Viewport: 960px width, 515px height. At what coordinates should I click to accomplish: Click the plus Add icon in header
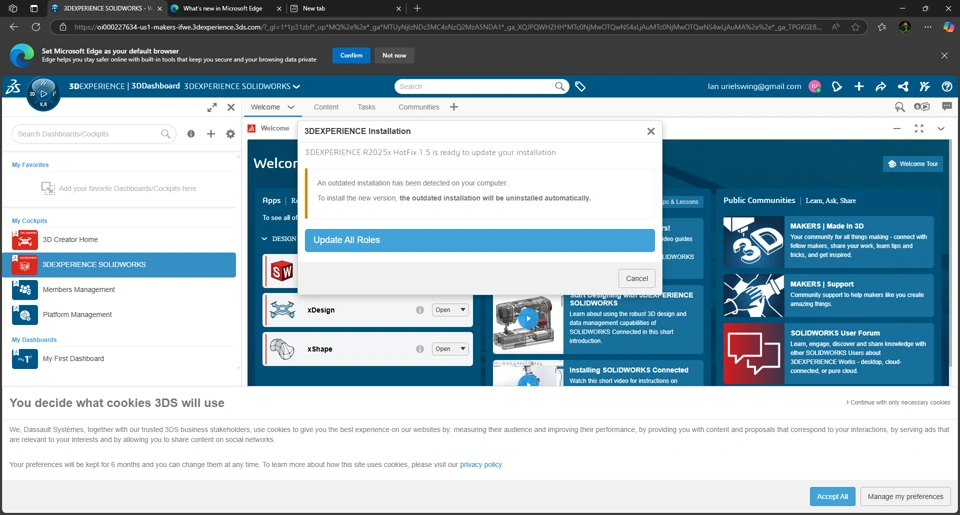click(x=859, y=86)
